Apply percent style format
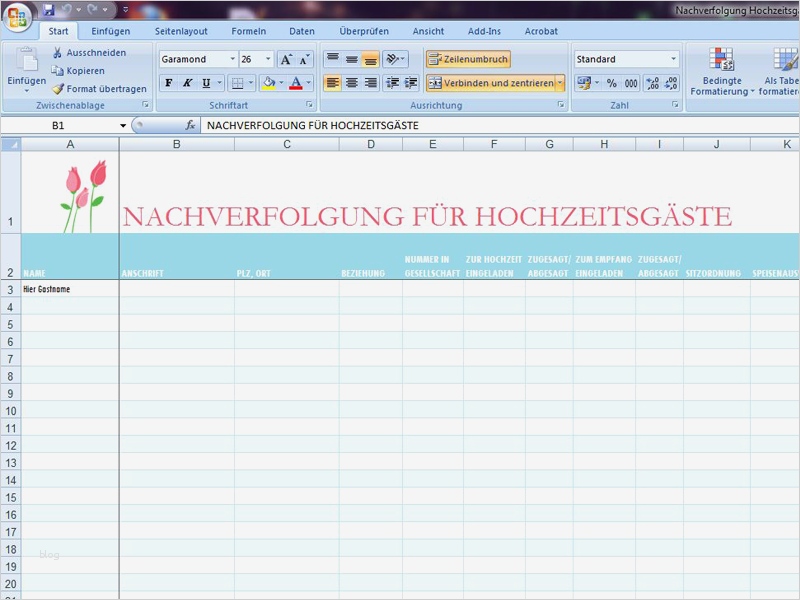 point(612,83)
